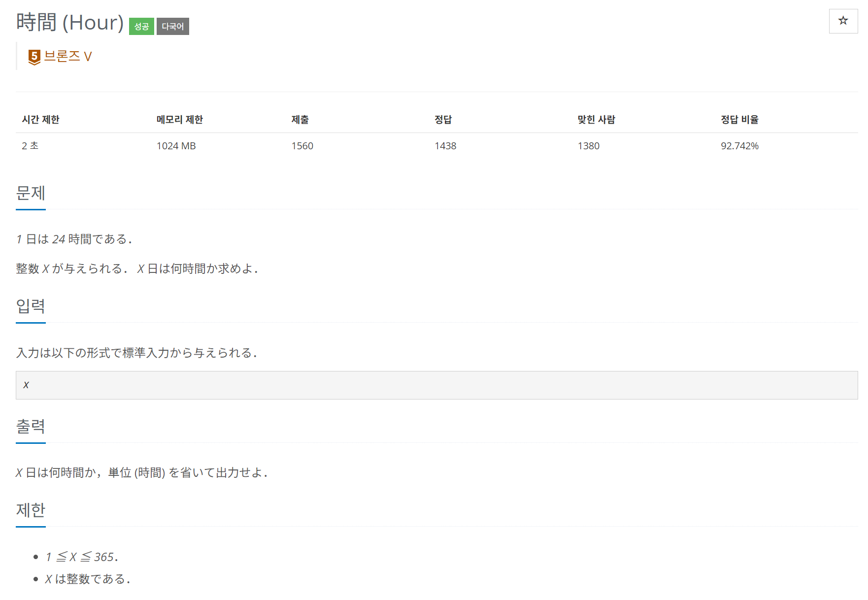Click the ratio value 92.742%
Viewport: 868px width, 600px height.
tap(740, 146)
